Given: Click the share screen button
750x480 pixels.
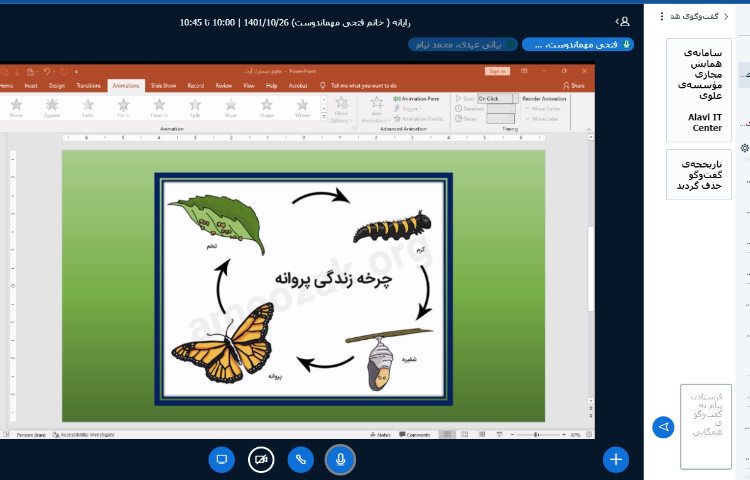Looking at the screenshot, I should tap(221, 459).
